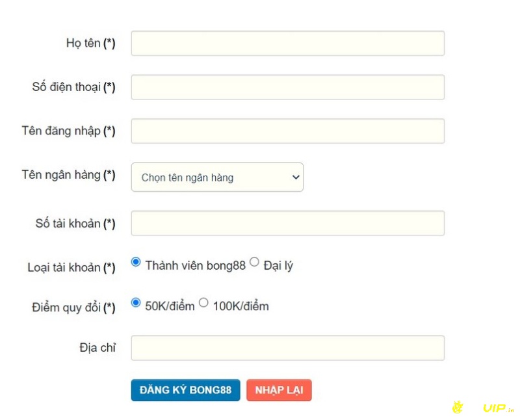Viewport: 520px width, 420px height.
Task: Click the VIP logo watermark
Action: pyautogui.click(x=484, y=408)
